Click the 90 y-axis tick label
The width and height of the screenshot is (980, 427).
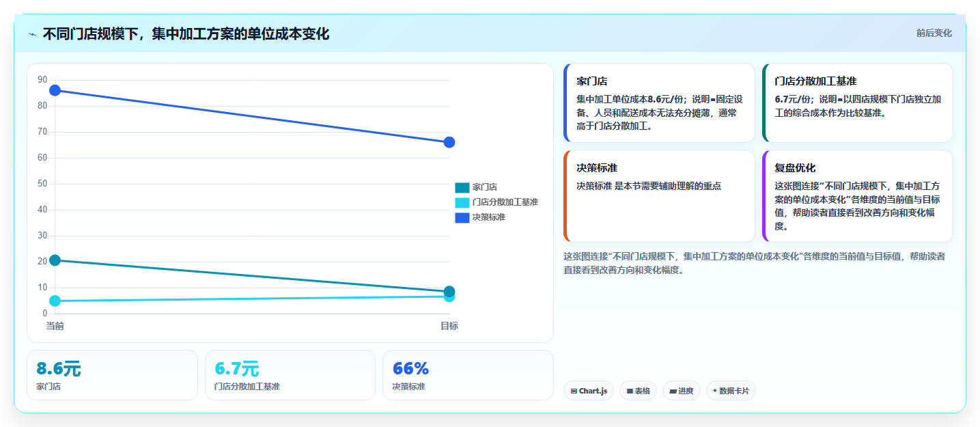pyautogui.click(x=42, y=80)
